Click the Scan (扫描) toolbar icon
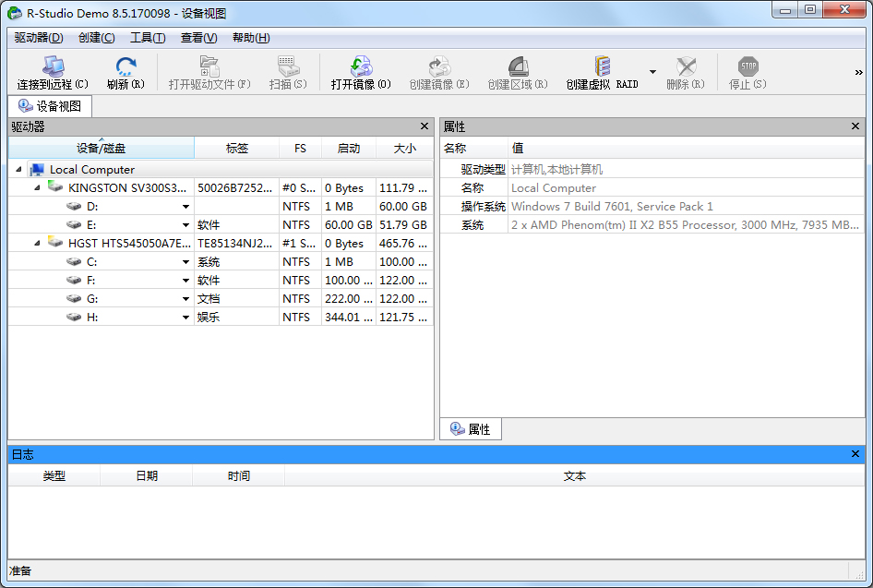 click(288, 66)
